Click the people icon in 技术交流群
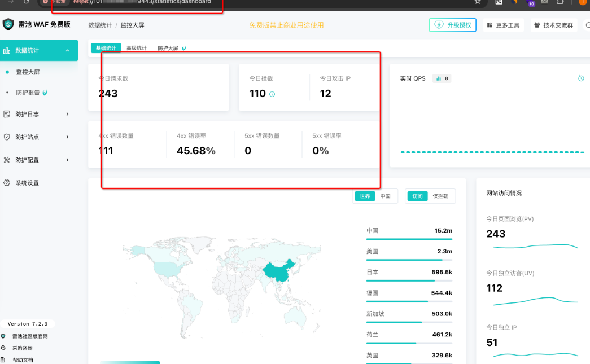The image size is (590, 364). click(x=537, y=25)
